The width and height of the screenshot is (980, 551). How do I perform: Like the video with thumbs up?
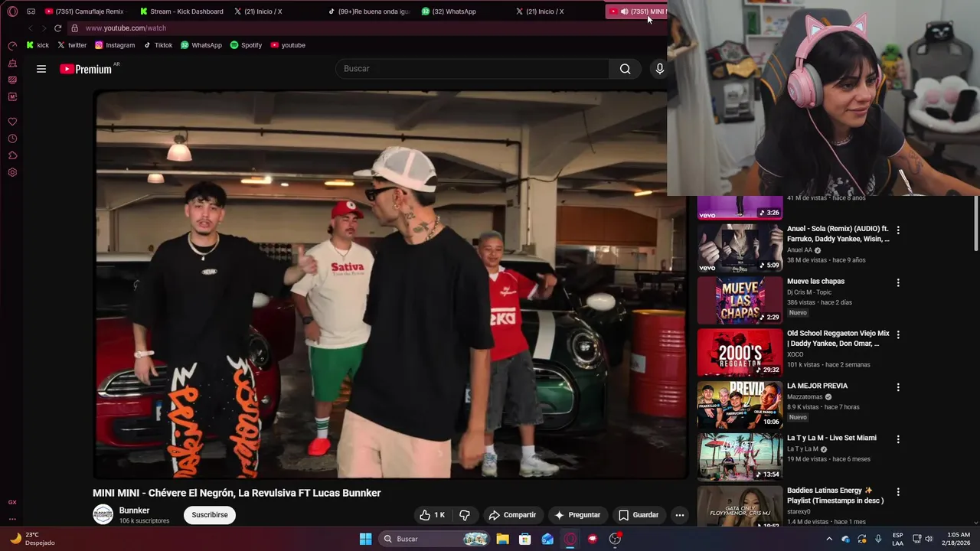tap(432, 515)
